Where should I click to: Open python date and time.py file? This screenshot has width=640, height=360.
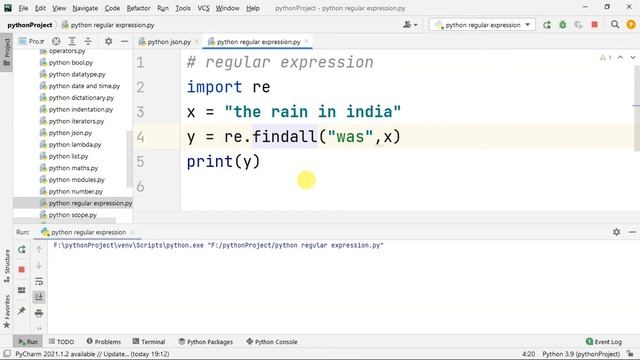point(84,86)
